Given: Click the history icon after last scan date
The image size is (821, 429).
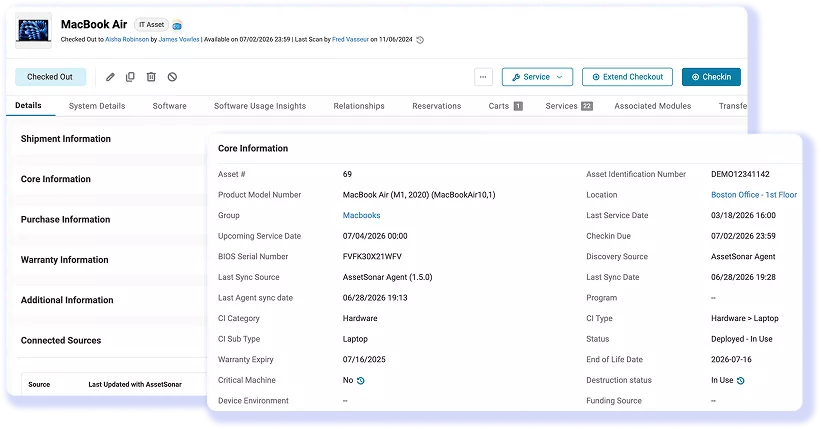Looking at the screenshot, I should pyautogui.click(x=420, y=40).
